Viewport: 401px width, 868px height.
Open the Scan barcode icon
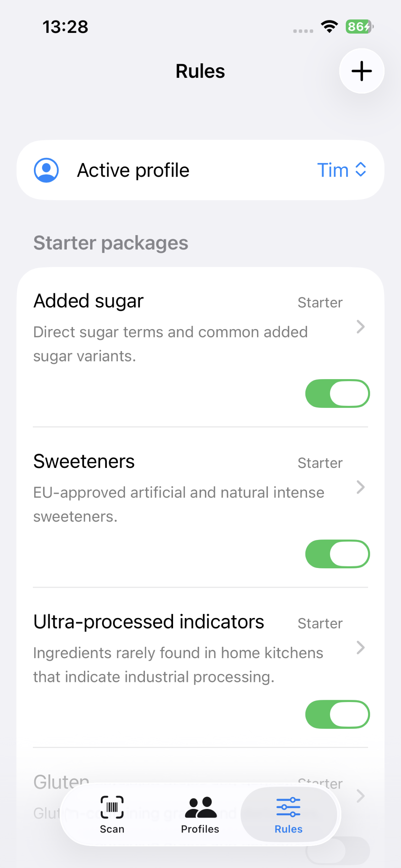pyautogui.click(x=112, y=807)
